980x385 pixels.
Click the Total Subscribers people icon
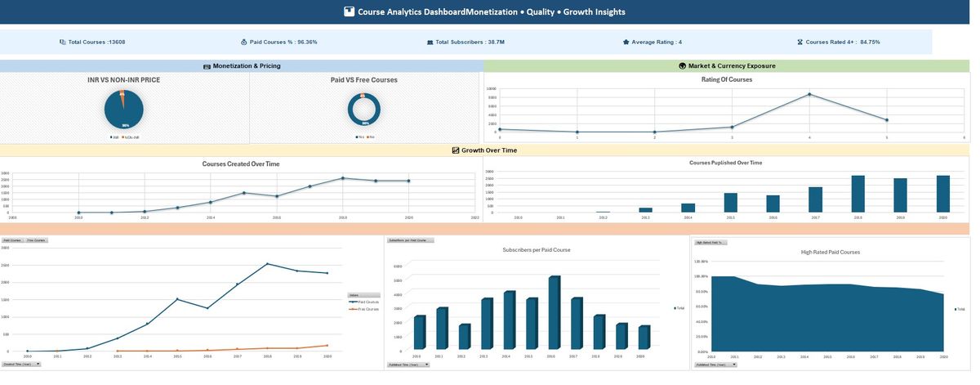click(x=430, y=42)
